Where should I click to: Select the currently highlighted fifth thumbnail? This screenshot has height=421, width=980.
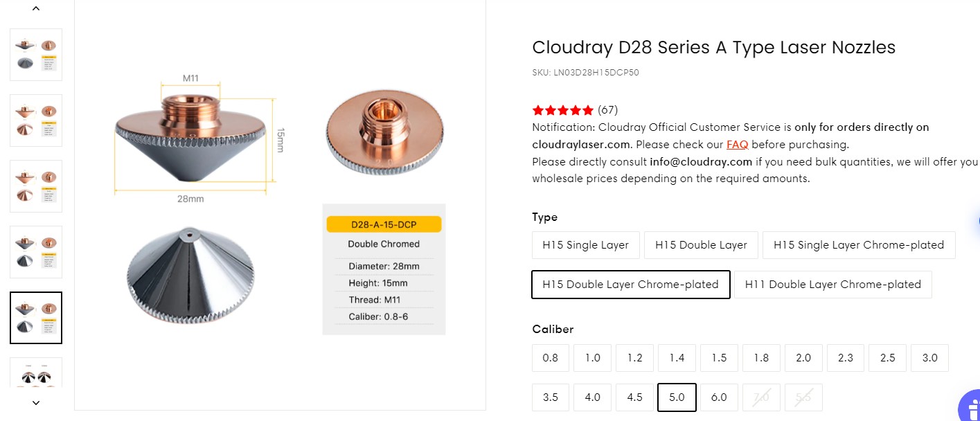[x=36, y=318]
